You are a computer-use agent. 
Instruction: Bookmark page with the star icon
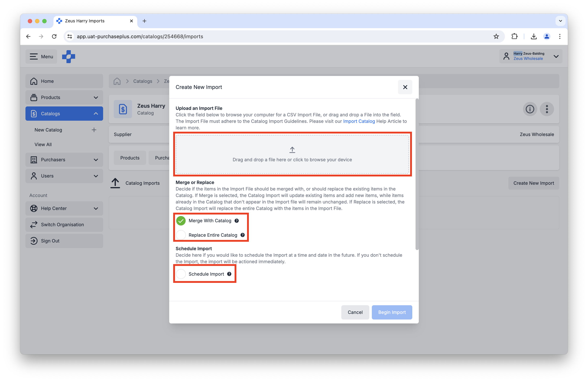pos(496,36)
